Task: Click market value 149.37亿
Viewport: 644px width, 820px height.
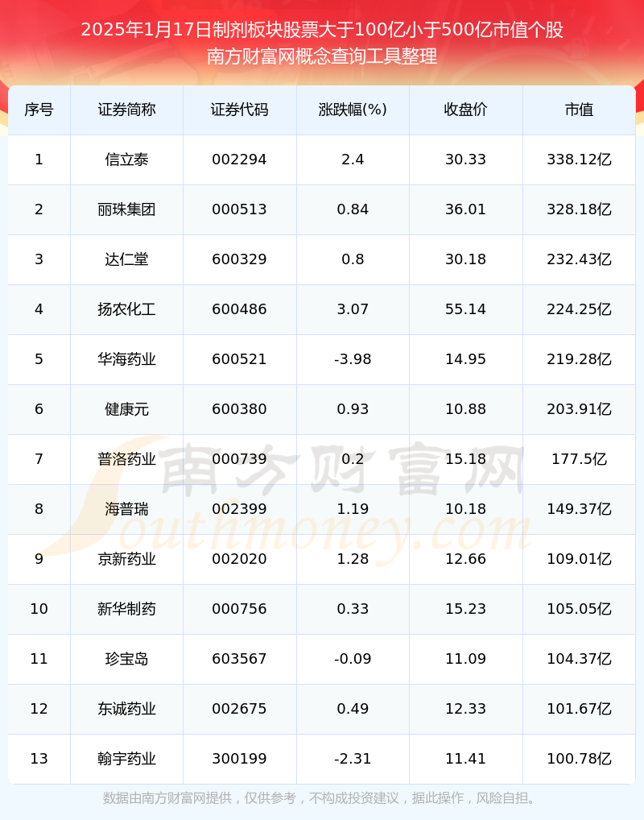Action: (x=579, y=509)
